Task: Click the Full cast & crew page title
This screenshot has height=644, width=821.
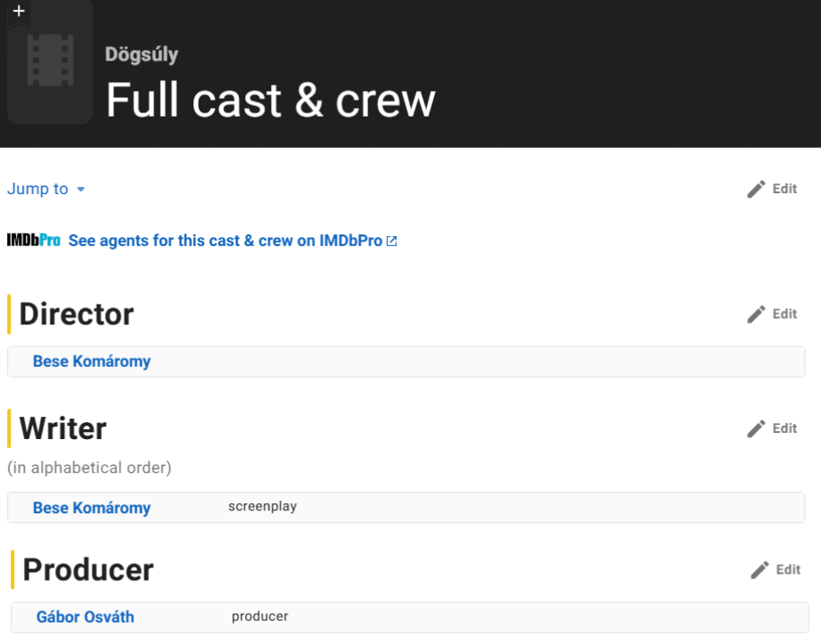Action: click(x=270, y=101)
